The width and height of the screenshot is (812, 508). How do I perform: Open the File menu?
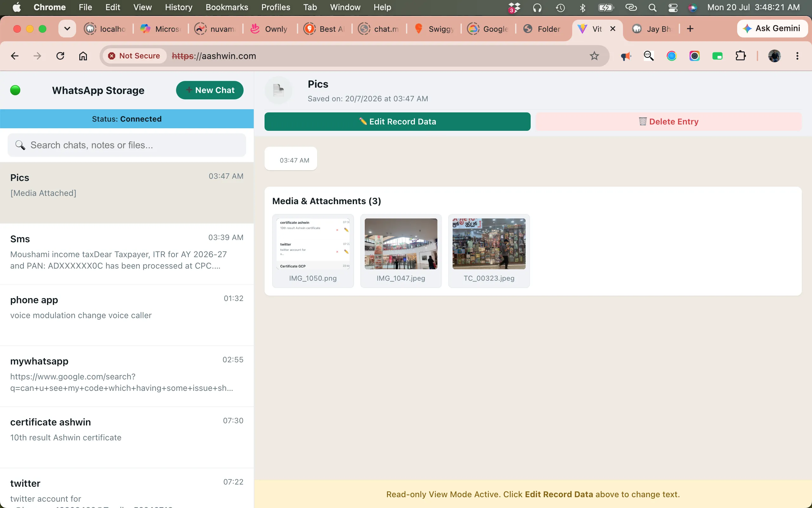[85, 7]
